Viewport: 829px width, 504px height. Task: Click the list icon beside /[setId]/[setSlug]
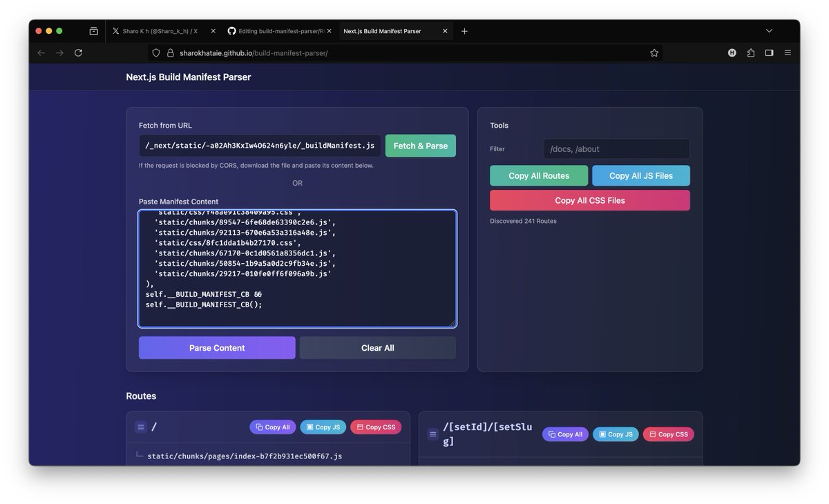coord(433,434)
